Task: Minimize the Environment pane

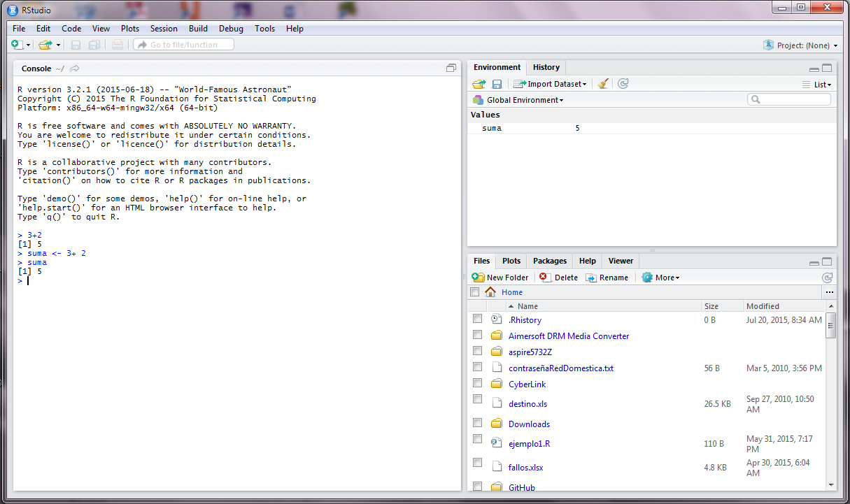Action: [x=814, y=69]
